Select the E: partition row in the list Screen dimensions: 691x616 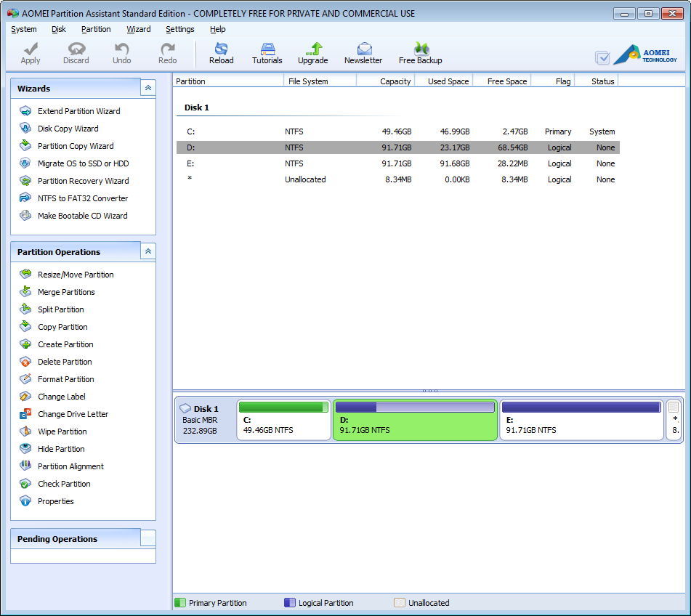tap(398, 163)
